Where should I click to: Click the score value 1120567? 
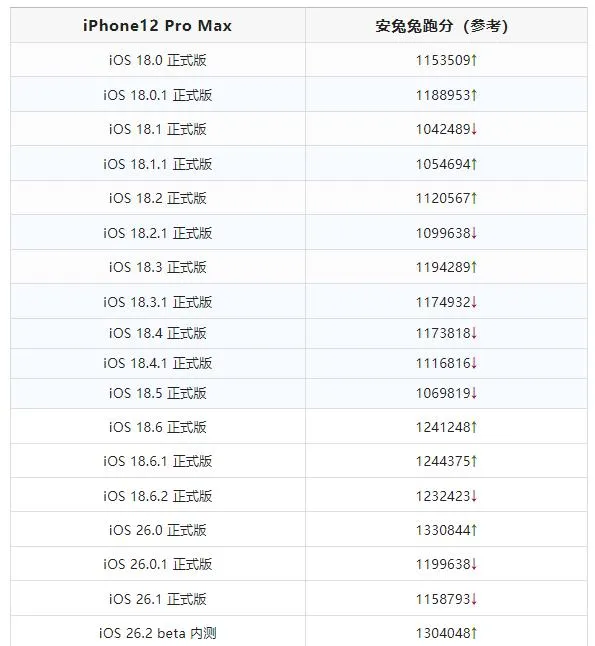[443, 199]
